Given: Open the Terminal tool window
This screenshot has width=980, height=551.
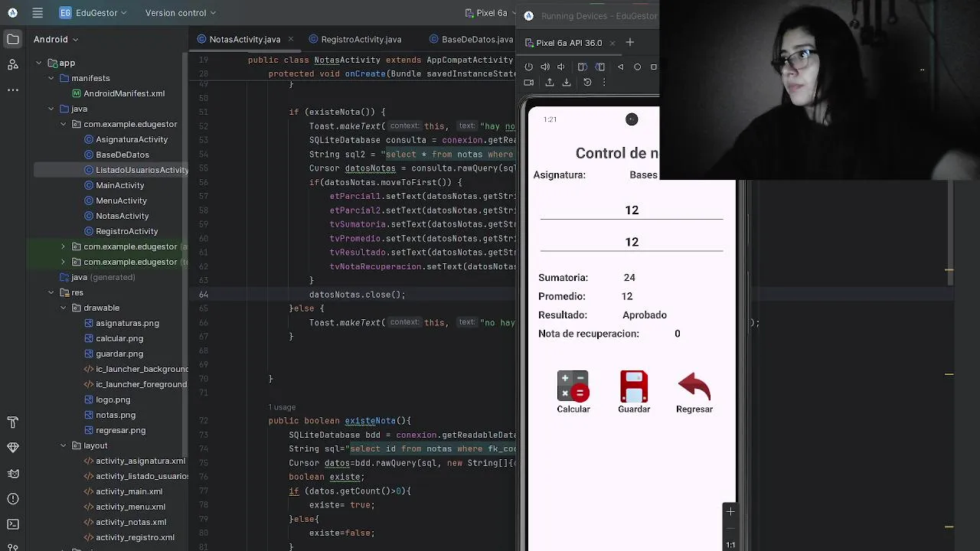Looking at the screenshot, I should 13,524.
